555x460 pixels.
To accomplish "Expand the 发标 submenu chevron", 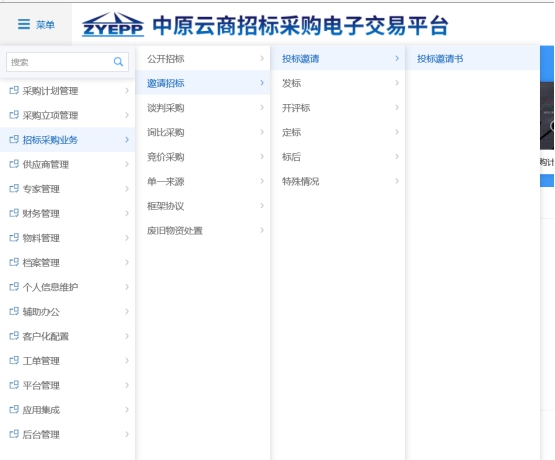I will point(397,83).
